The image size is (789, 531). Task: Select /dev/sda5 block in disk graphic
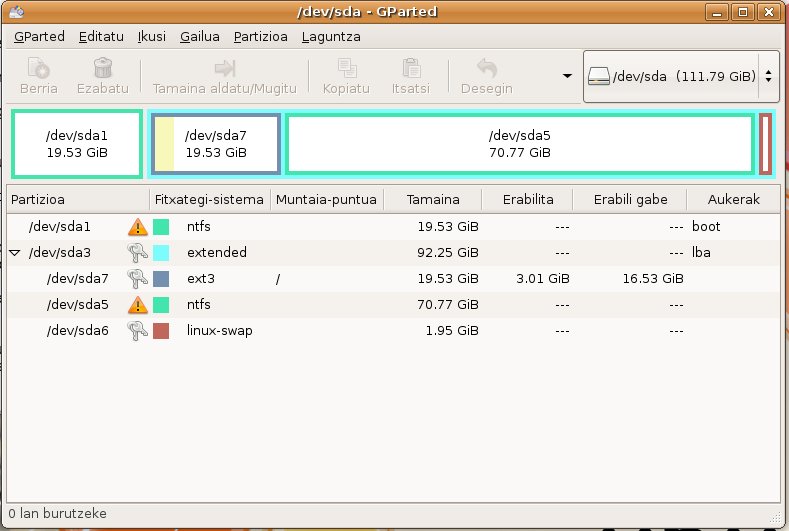520,144
